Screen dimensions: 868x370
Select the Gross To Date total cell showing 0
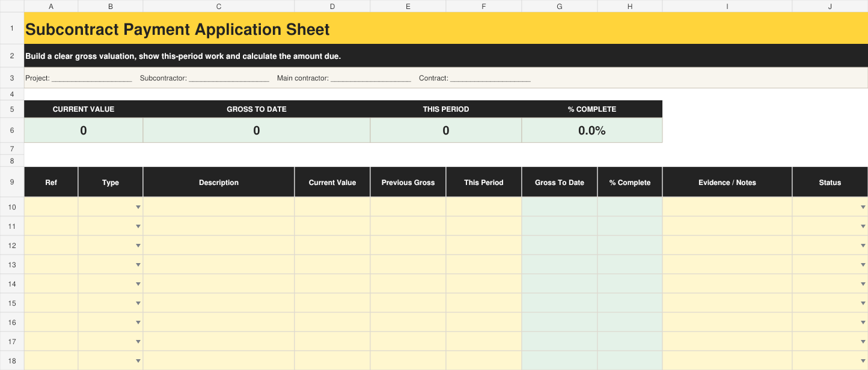pyautogui.click(x=257, y=130)
